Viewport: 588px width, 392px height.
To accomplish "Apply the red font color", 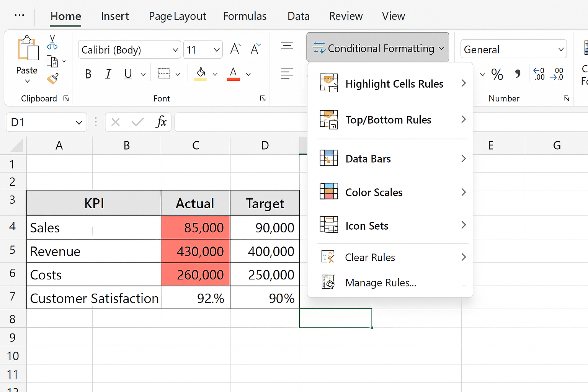I will click(233, 74).
